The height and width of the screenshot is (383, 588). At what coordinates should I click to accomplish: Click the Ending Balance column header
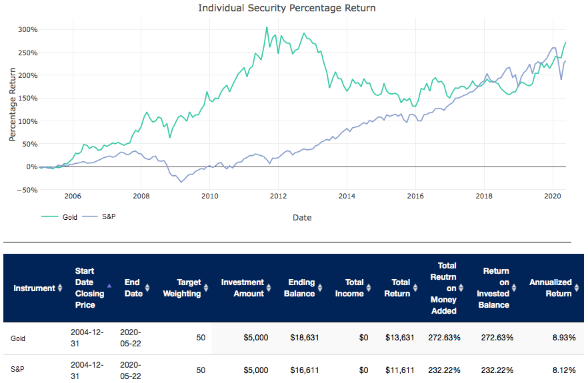[x=299, y=288]
